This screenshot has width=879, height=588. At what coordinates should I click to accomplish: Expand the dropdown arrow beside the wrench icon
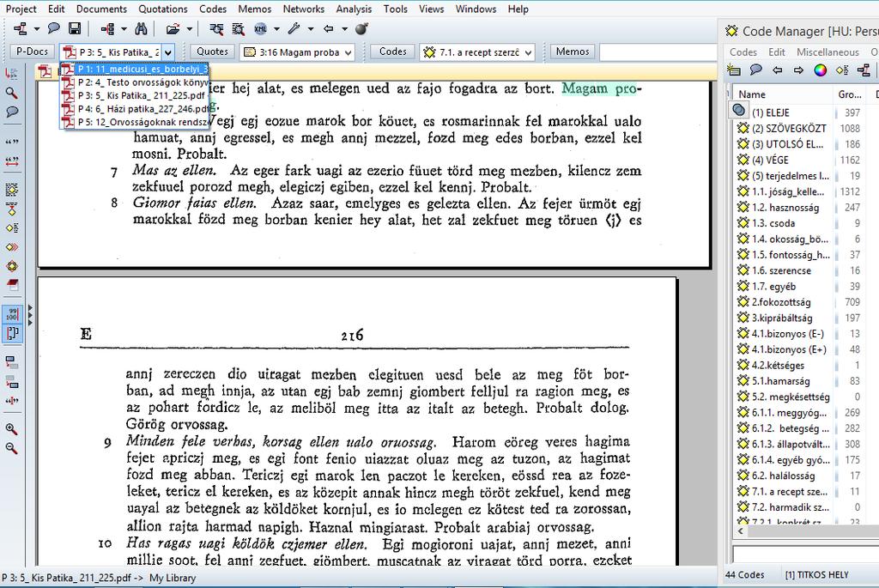(311, 28)
